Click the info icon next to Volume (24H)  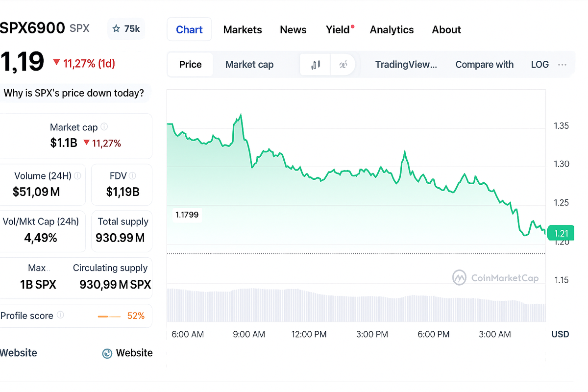[x=77, y=175]
